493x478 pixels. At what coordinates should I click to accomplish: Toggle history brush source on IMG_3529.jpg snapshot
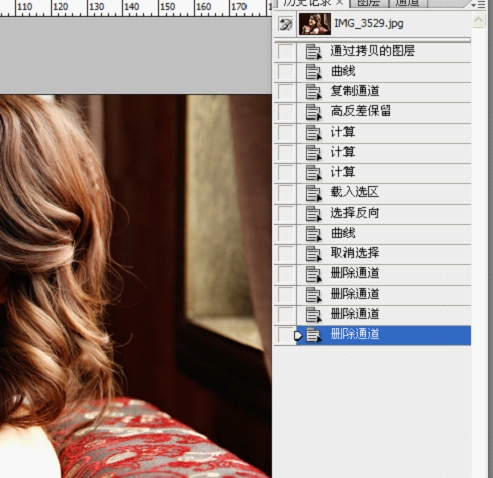286,24
